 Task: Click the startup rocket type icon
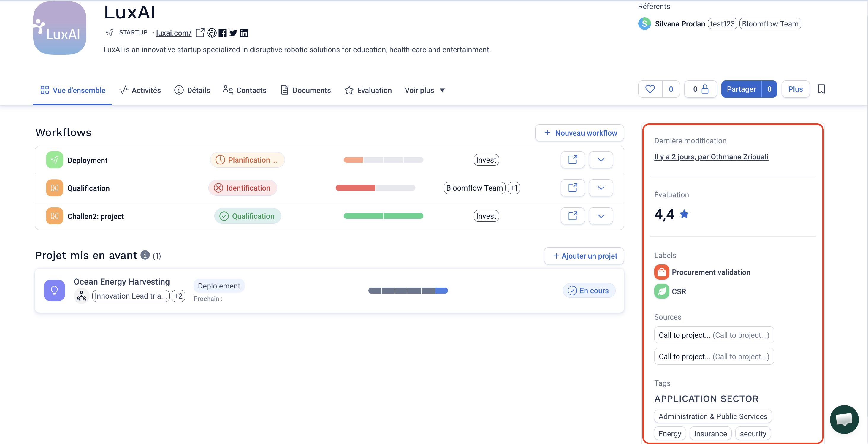pyautogui.click(x=110, y=32)
